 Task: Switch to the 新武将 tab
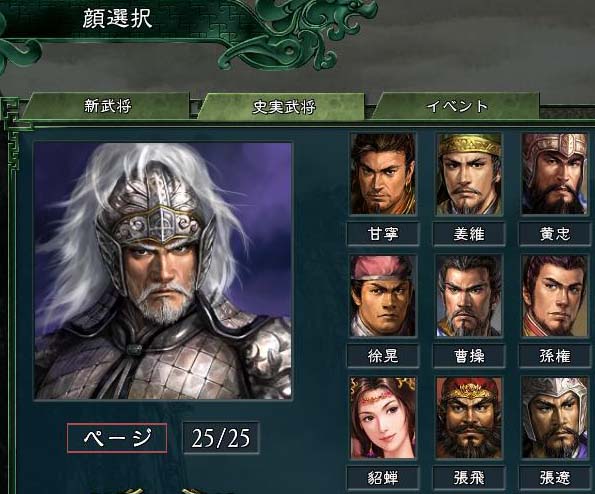click(x=107, y=106)
